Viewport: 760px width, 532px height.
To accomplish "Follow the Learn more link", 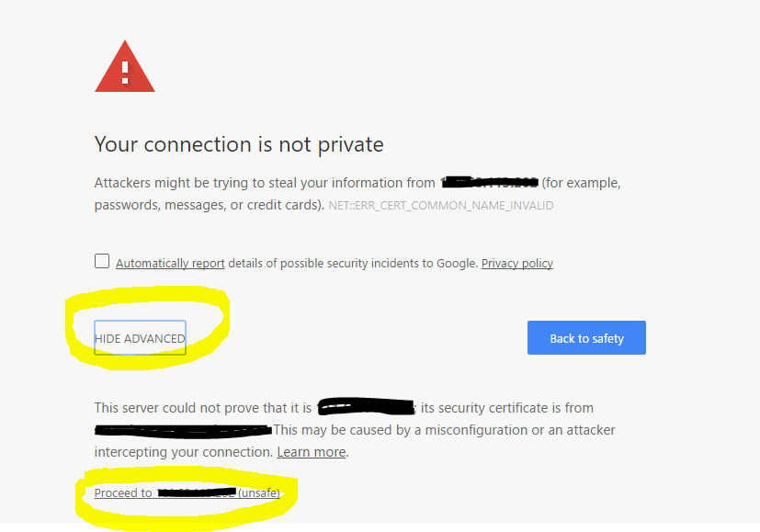I will coord(312,452).
